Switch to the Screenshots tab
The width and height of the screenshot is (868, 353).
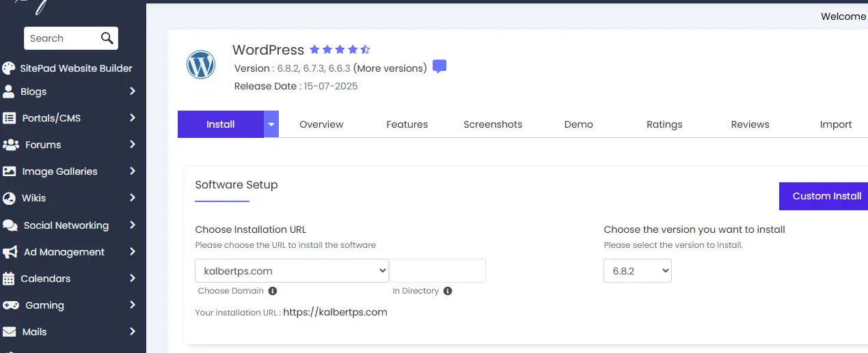(493, 124)
